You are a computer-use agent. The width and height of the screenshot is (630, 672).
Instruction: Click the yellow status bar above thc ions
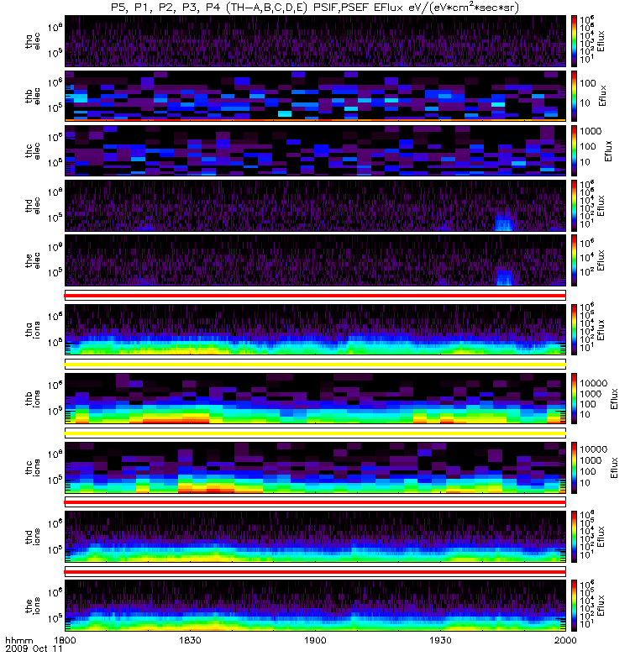[x=315, y=433]
